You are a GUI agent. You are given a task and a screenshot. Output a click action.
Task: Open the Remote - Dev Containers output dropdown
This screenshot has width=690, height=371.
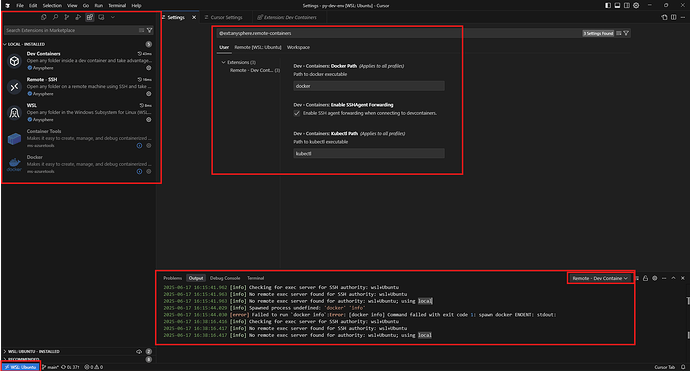tap(600, 278)
